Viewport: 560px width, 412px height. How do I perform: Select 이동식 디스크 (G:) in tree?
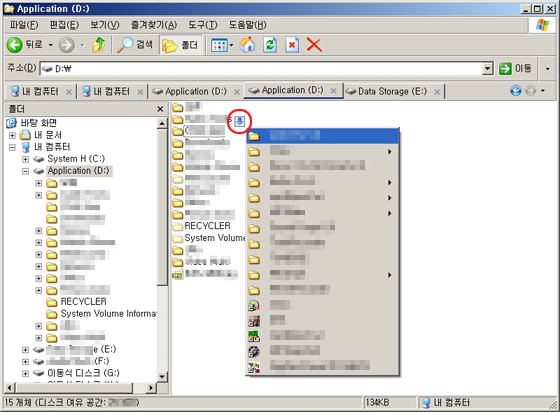83,373
